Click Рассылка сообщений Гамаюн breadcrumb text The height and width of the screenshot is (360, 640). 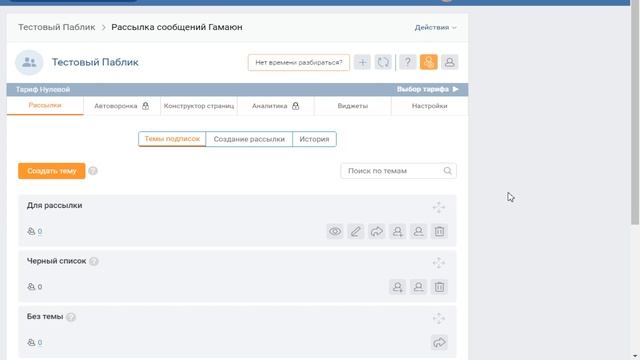177,27
